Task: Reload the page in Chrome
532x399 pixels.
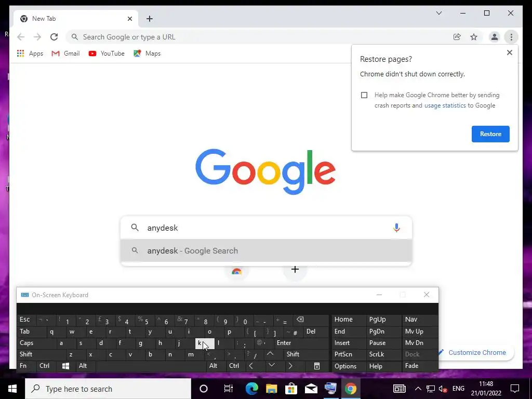Action: tap(54, 37)
